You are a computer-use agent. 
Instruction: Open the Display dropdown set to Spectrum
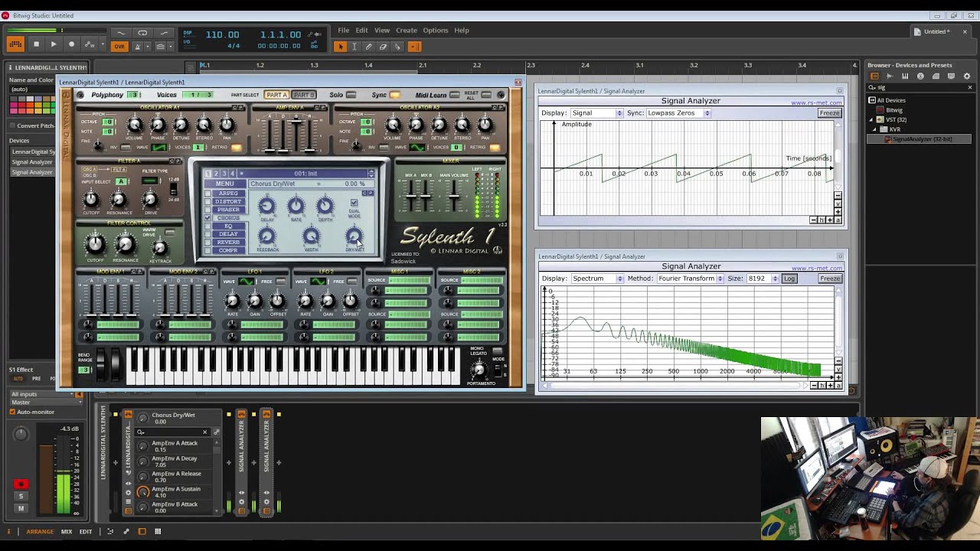597,279
